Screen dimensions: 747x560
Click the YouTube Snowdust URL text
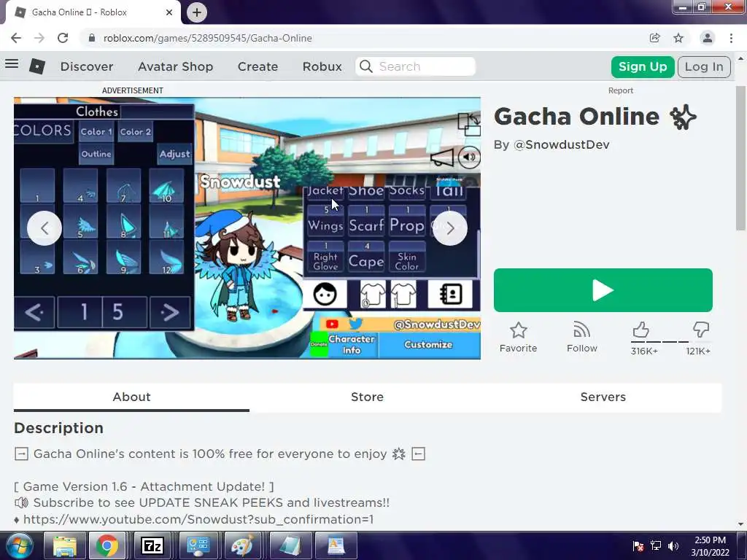(198, 519)
